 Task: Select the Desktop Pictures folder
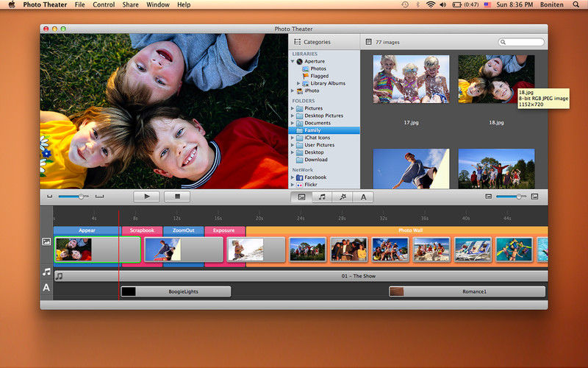point(323,116)
